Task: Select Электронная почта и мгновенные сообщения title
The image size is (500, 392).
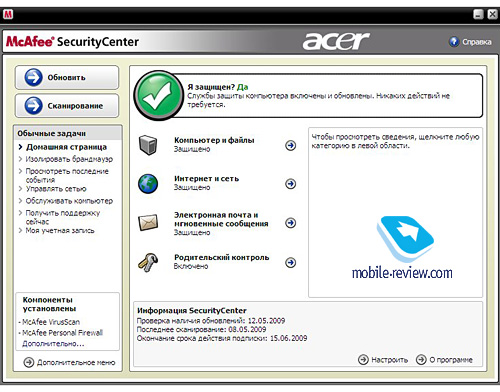Action: point(221,219)
